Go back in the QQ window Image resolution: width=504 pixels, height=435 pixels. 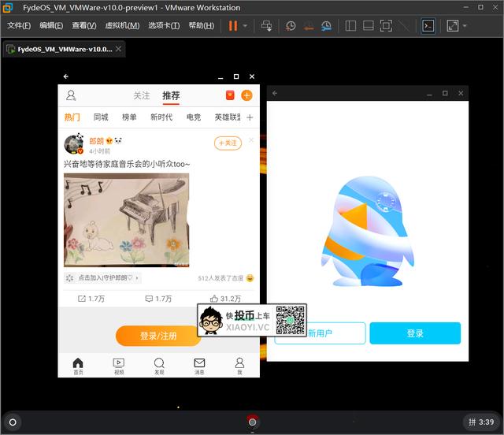275,93
